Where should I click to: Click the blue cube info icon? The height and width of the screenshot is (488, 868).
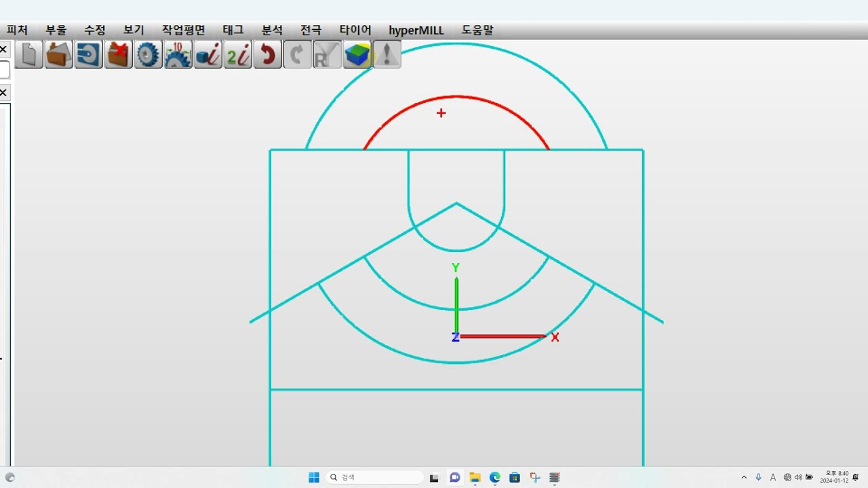(x=208, y=54)
